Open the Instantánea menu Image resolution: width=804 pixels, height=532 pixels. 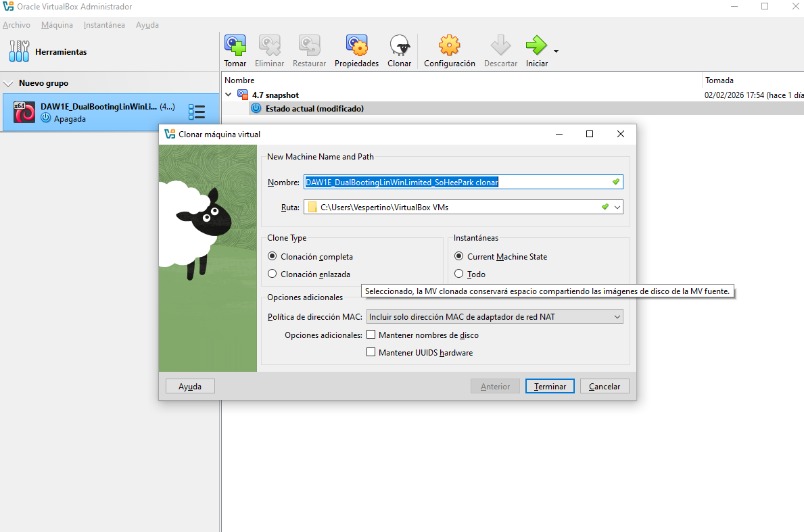[104, 24]
